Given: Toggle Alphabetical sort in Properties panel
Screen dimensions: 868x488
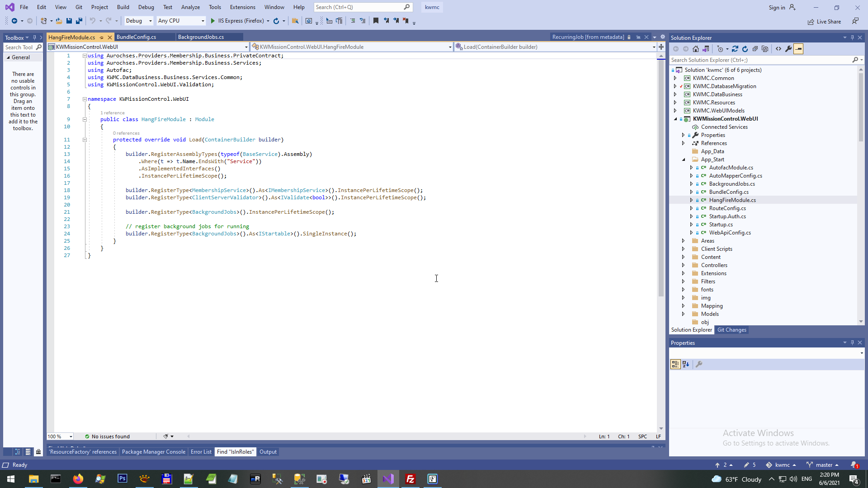Looking at the screenshot, I should pos(686,364).
